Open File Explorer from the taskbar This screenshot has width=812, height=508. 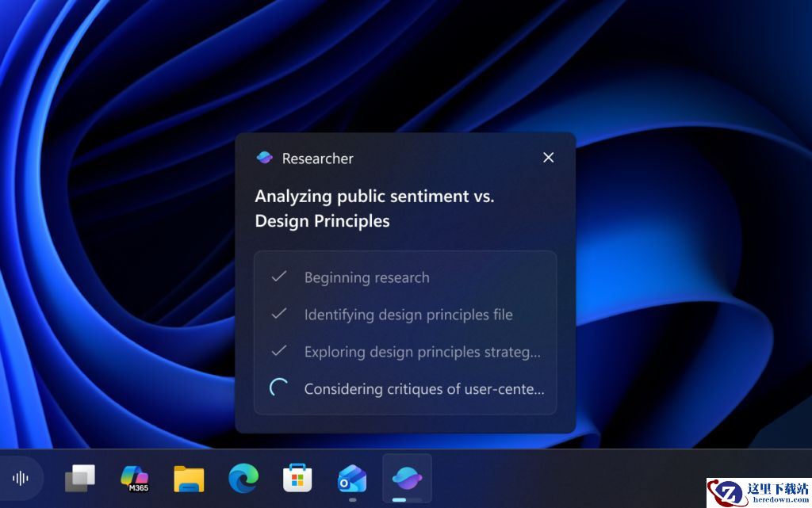tap(189, 478)
